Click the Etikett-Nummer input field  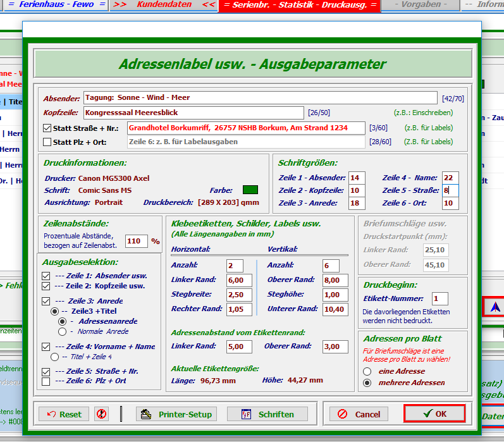click(440, 298)
